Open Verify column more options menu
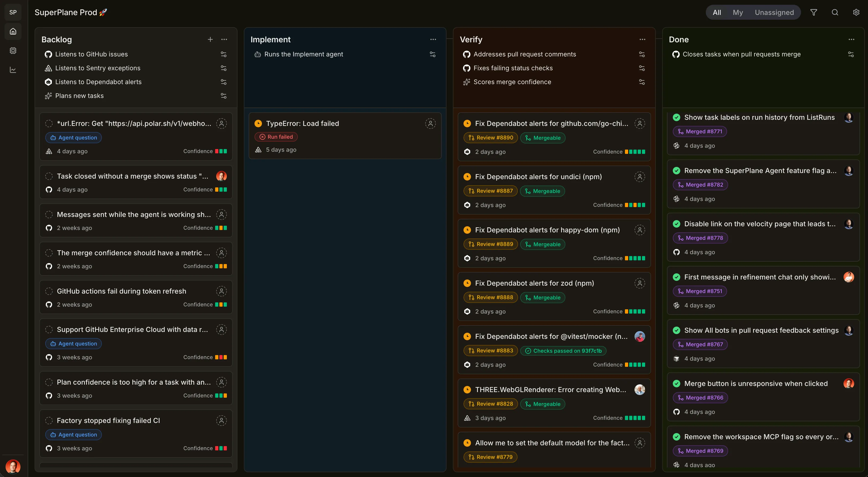The height and width of the screenshot is (477, 868). click(x=642, y=39)
